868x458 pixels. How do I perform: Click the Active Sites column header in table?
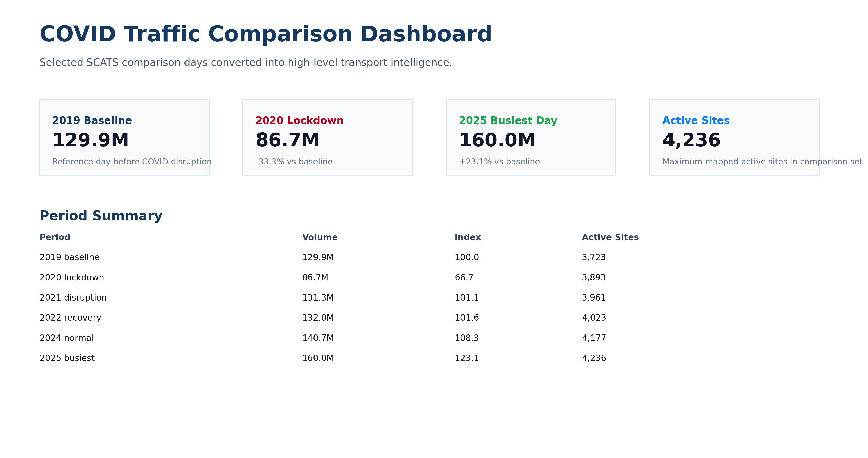coord(610,237)
